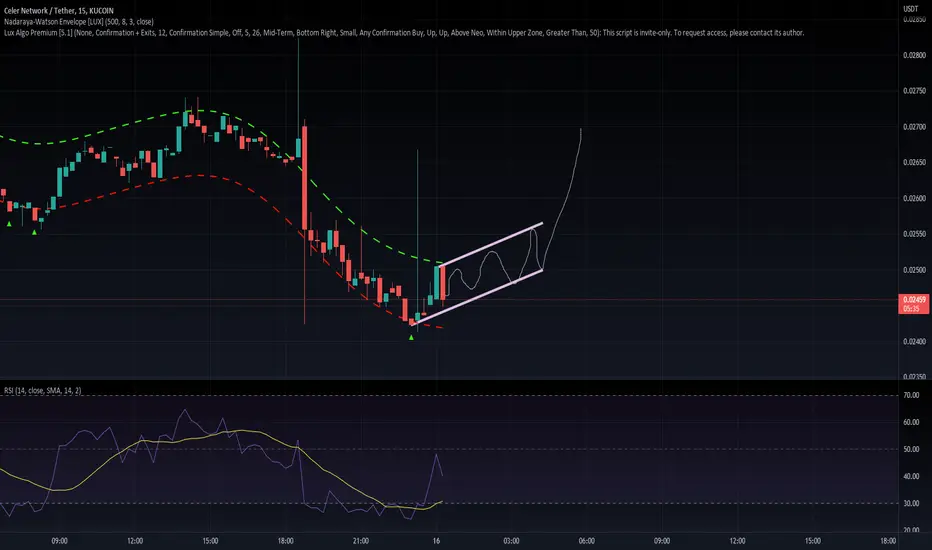Viewport: 932px width, 550px height.
Task: Click the 40.00 RSI axis label
Action: tap(911, 476)
